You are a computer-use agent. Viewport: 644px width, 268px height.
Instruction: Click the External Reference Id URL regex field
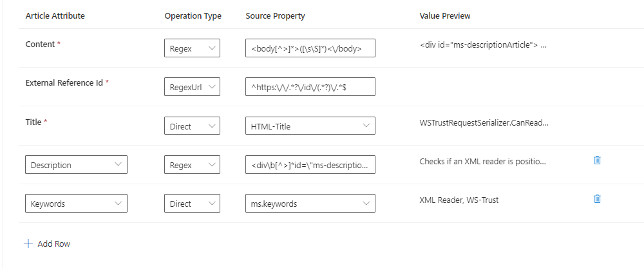(x=310, y=87)
